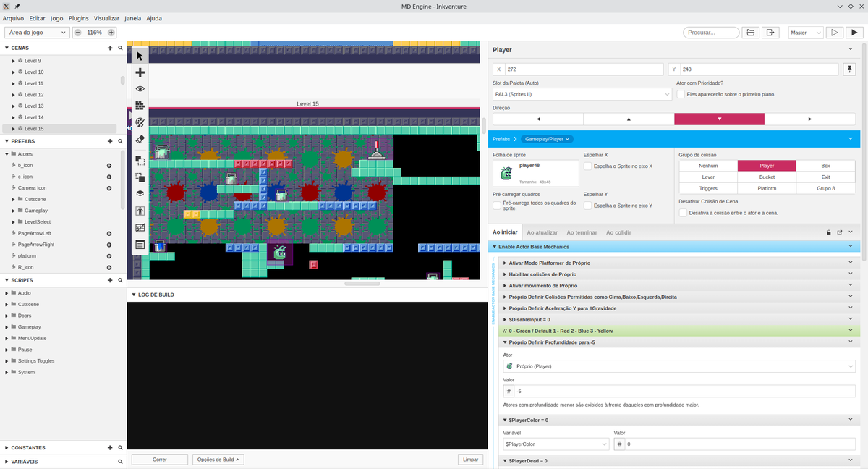Viewport: 868px width, 469px height.
Task: Choose the add (plus) tool in canvas toolbar
Action: coord(140,73)
